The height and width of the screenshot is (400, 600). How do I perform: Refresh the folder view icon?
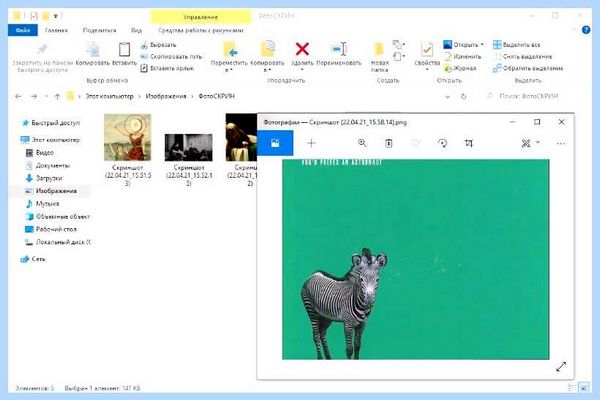pyautogui.click(x=463, y=96)
